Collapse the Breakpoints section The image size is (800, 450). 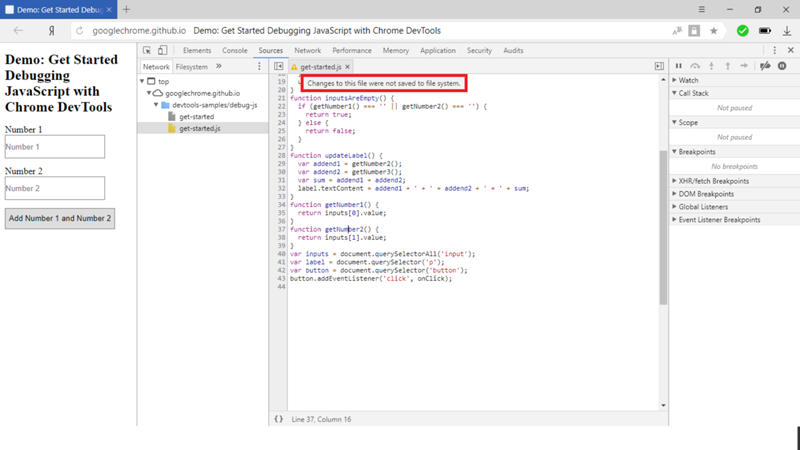[674, 152]
